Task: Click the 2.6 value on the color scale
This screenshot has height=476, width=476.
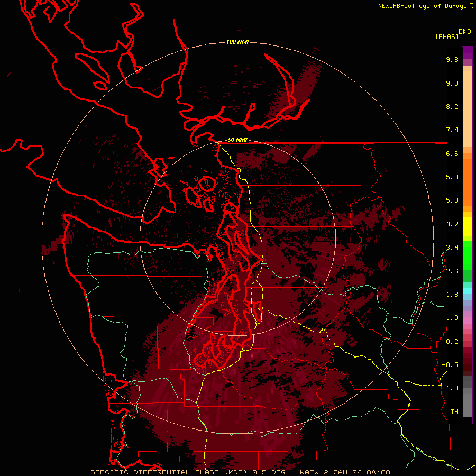Action: pyautogui.click(x=452, y=271)
